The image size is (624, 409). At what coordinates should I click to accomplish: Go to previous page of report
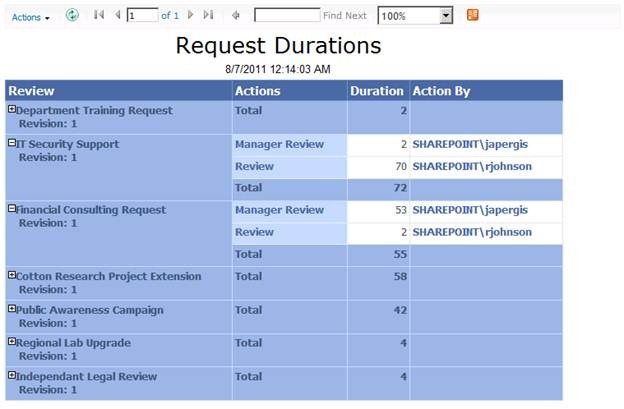[117, 15]
